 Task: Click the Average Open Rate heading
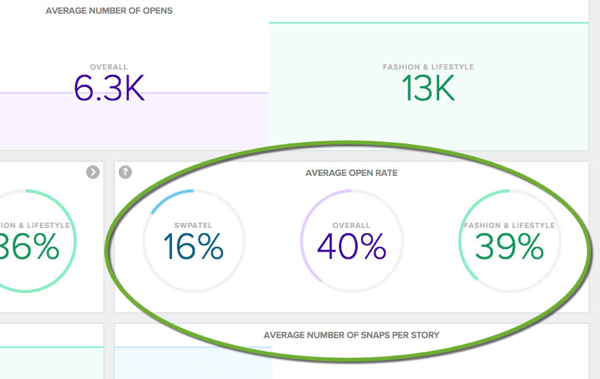(351, 173)
